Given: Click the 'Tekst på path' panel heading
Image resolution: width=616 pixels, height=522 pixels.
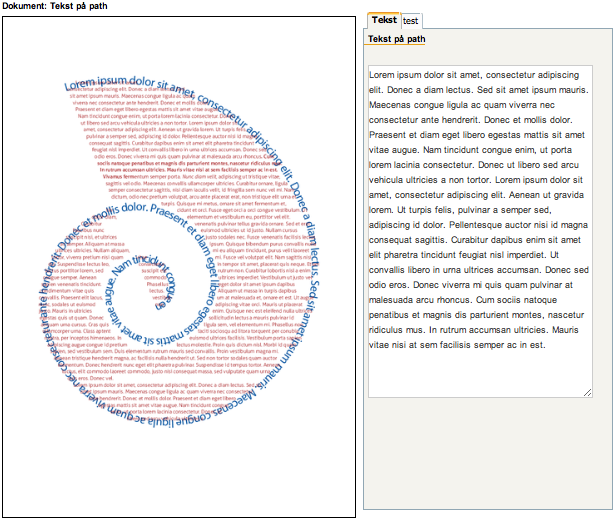Looking at the screenshot, I should point(397,39).
